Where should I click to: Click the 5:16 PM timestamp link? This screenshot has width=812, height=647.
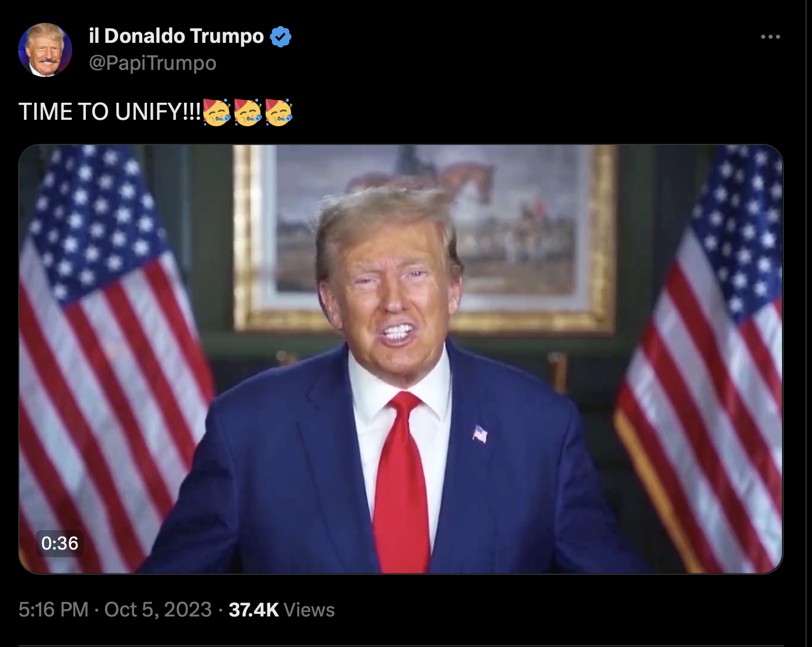(53, 609)
